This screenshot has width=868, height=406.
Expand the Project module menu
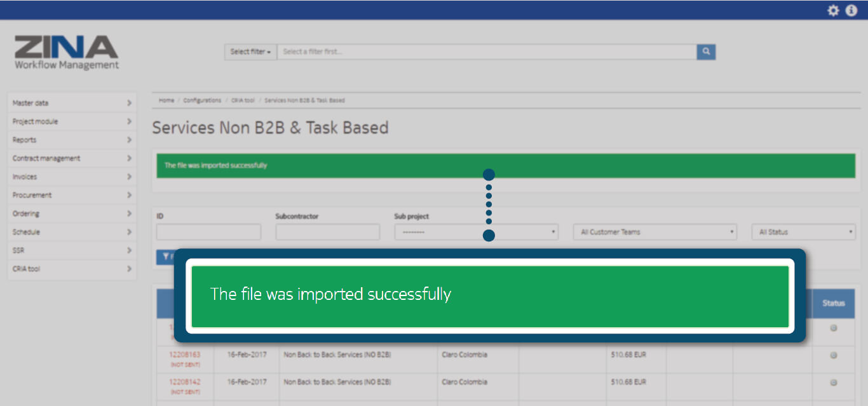[72, 121]
